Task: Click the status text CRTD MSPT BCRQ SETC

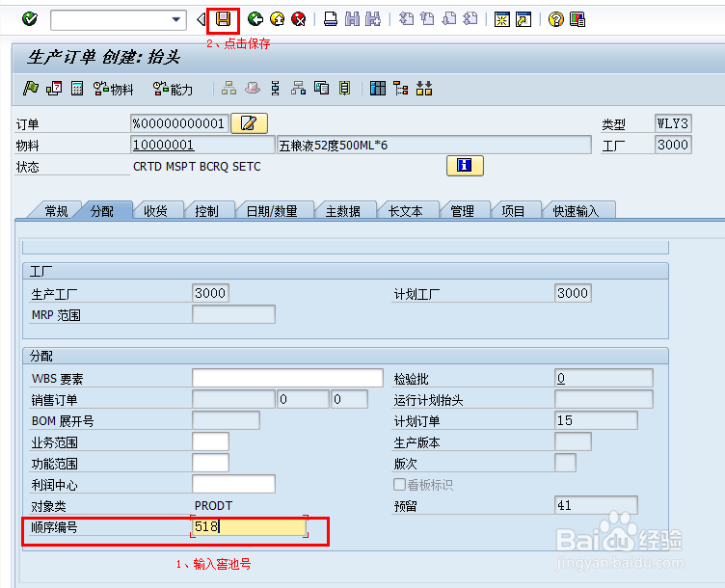Action: pos(197,167)
